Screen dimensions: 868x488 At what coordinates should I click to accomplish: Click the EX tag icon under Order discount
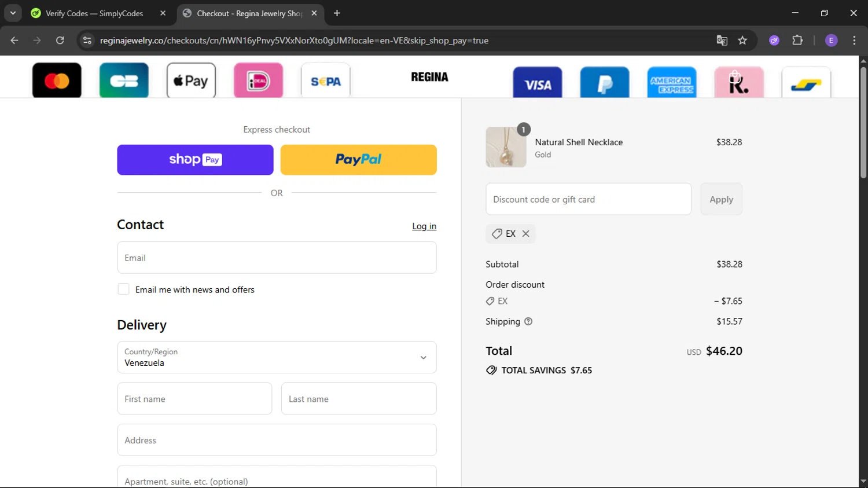click(490, 301)
